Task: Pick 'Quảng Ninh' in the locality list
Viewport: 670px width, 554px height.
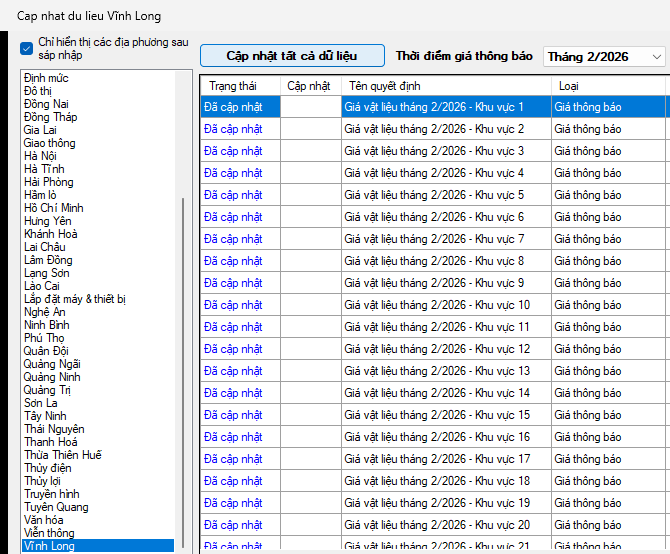Action: pos(53,377)
